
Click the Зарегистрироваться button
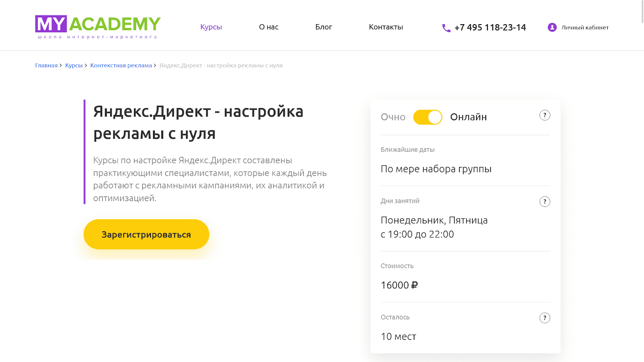point(147,234)
